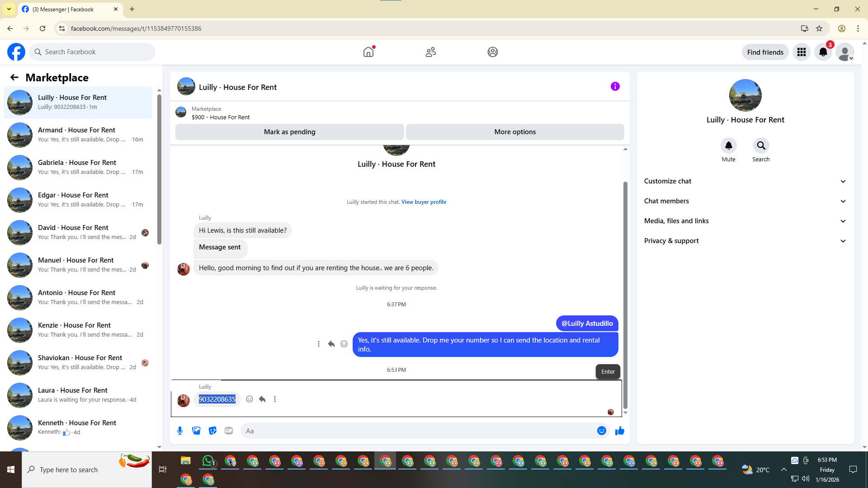Open the attach photo icon
The height and width of the screenshot is (488, 868).
[x=196, y=431]
